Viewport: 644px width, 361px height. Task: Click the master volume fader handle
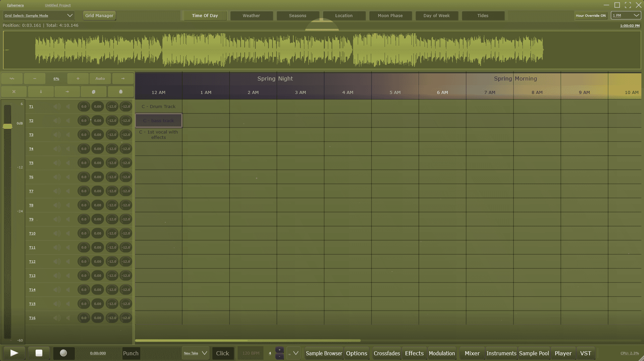7,126
